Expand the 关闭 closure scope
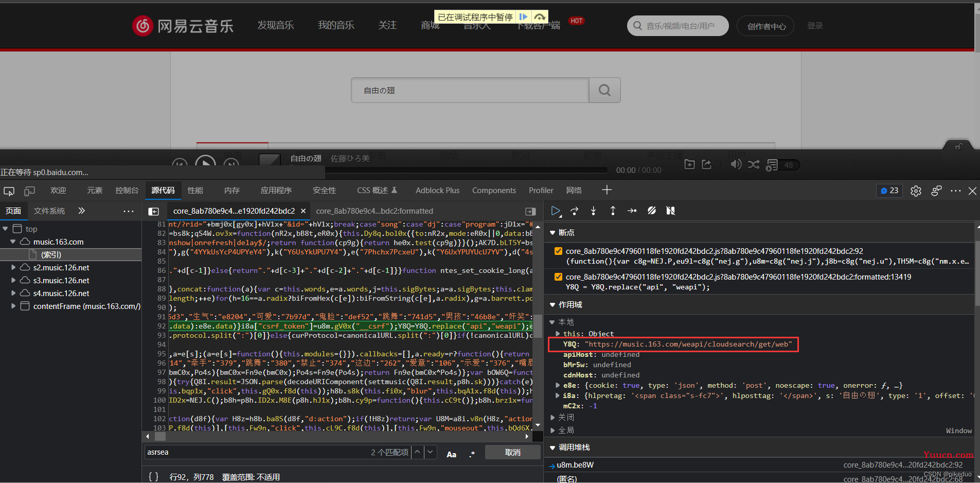 click(553, 418)
